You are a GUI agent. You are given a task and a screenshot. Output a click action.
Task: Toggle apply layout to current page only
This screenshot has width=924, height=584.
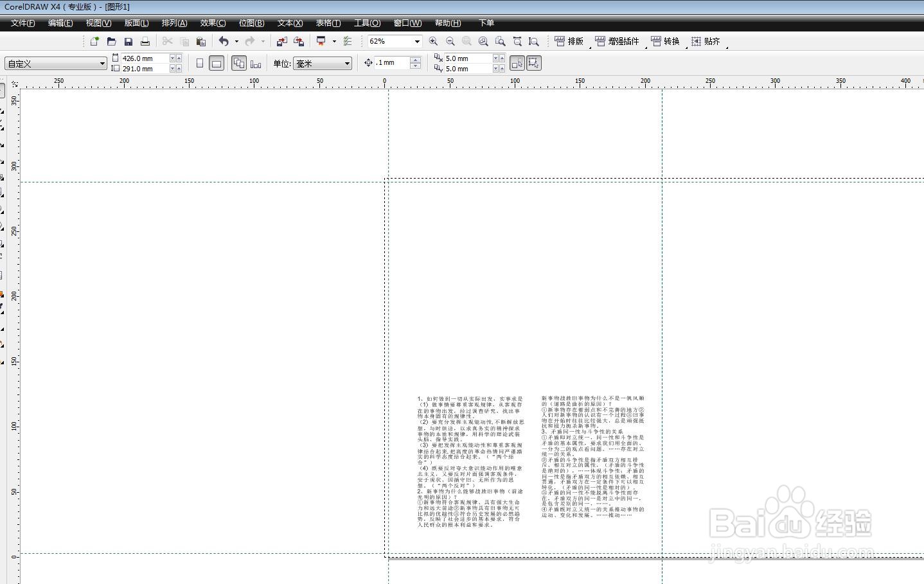256,63
